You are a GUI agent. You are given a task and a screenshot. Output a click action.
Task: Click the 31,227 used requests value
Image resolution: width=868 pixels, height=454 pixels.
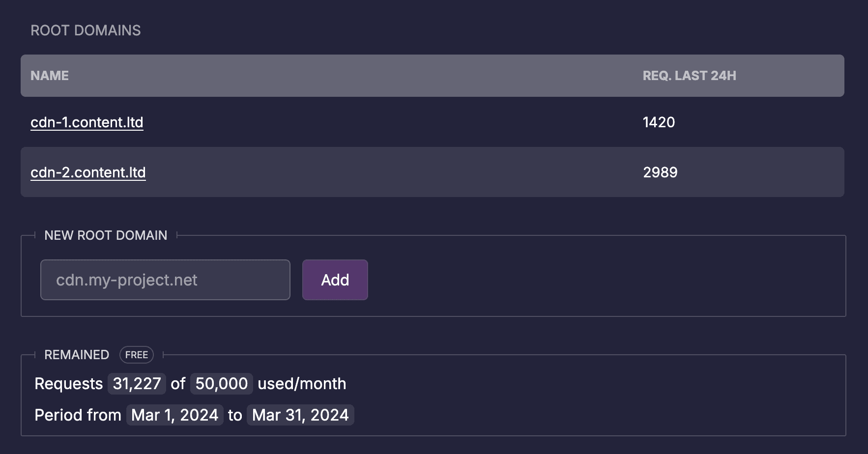[137, 384]
